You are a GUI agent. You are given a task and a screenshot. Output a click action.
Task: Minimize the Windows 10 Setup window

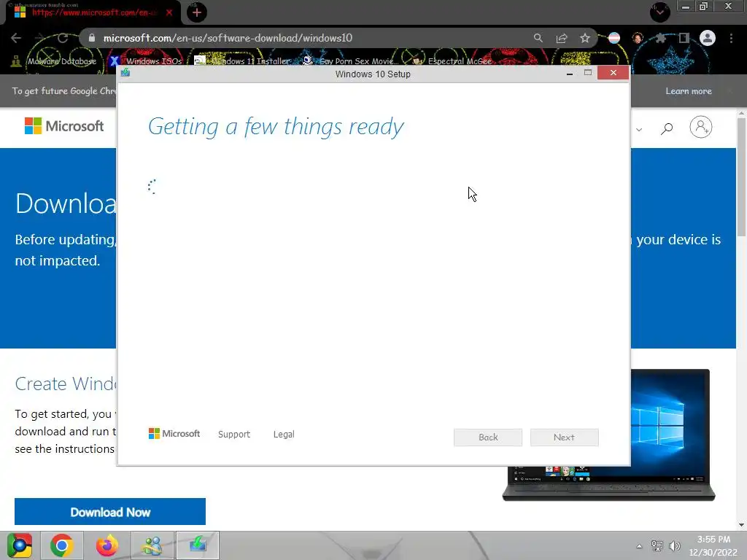point(569,74)
